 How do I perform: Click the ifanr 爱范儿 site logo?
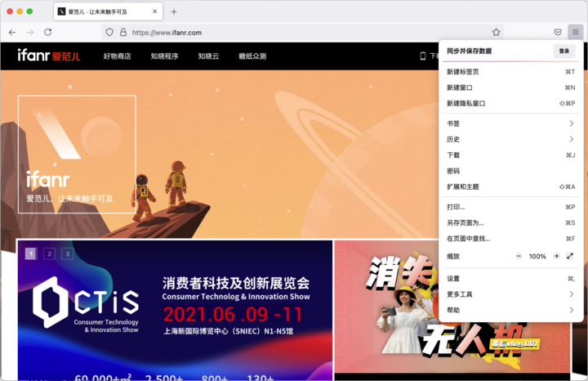(49, 56)
